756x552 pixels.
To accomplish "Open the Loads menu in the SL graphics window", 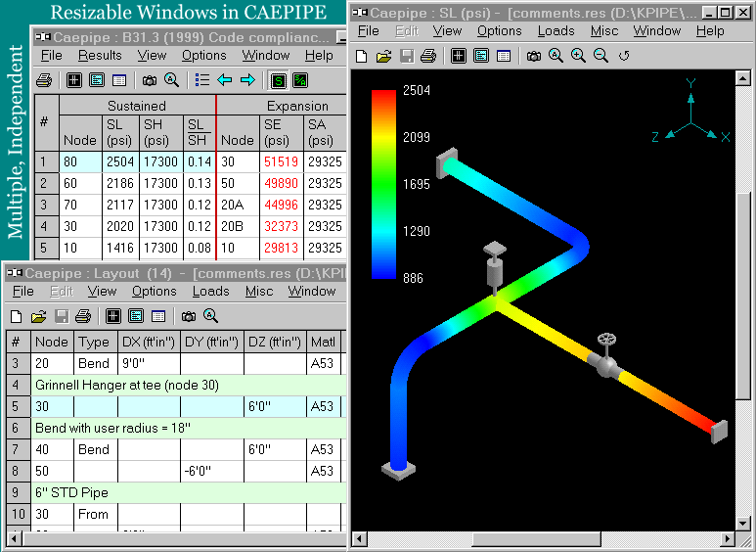I will [556, 31].
